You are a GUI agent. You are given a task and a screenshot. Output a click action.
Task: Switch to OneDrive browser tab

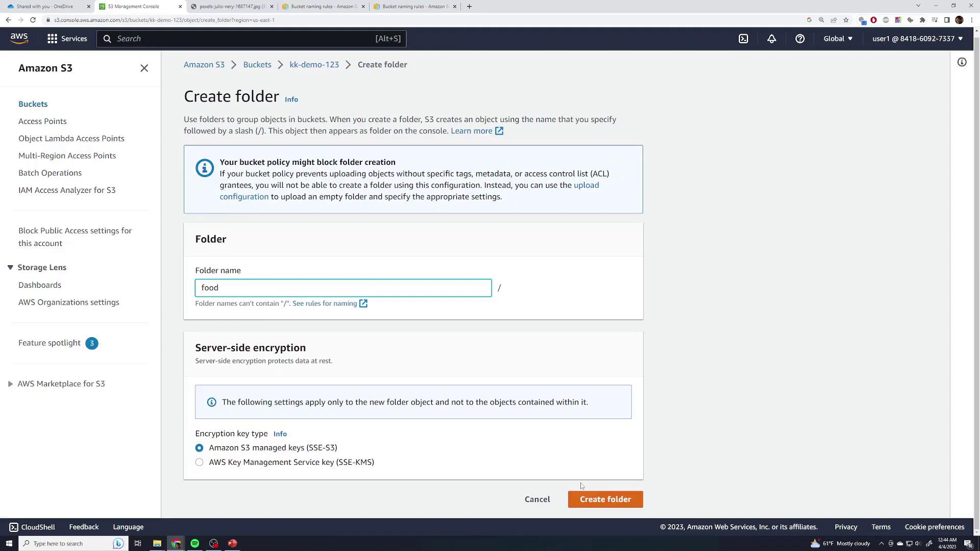tap(45, 7)
